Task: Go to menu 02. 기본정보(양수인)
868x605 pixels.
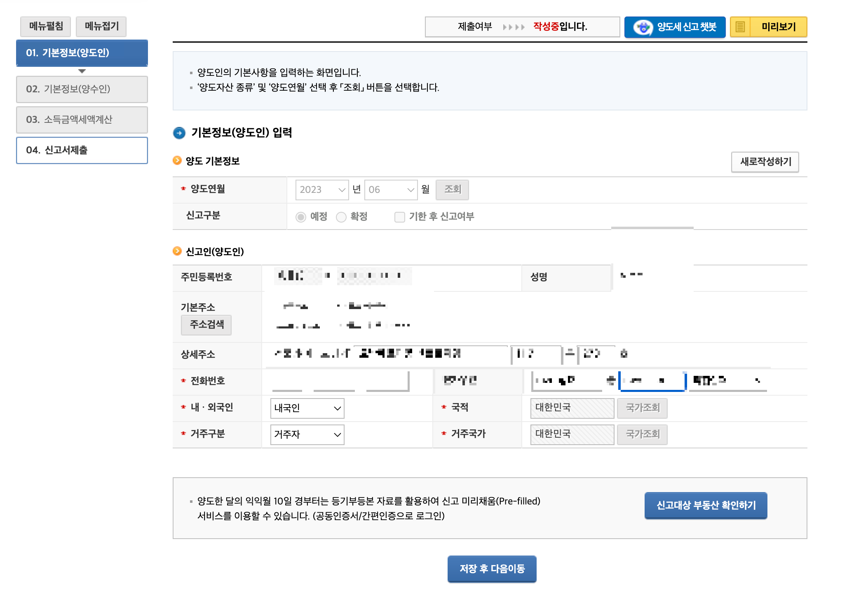Action: (82, 89)
